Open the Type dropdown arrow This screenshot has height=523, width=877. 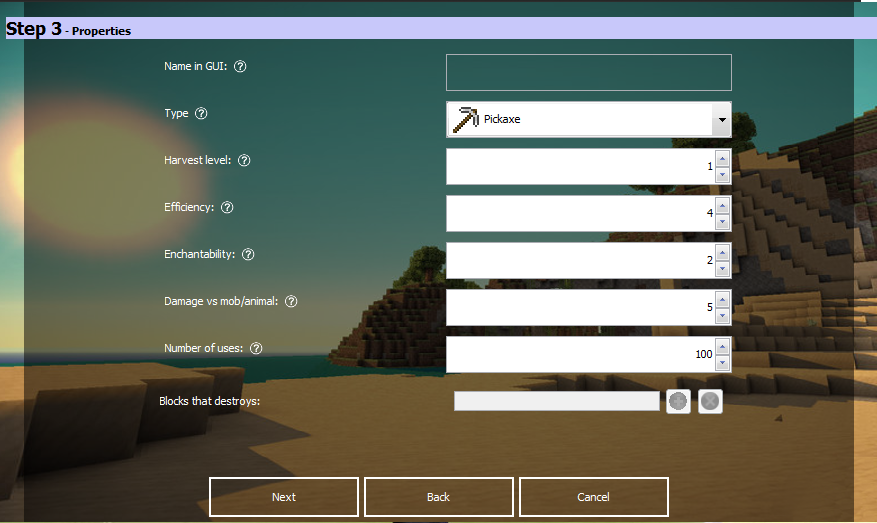722,120
